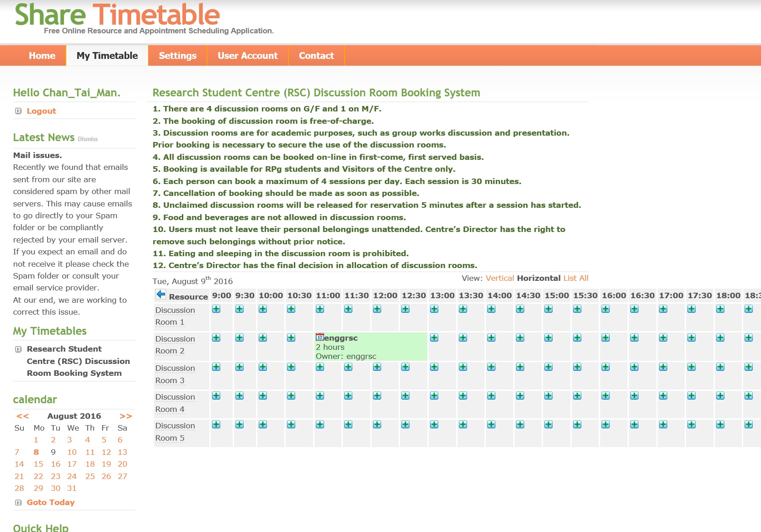
Task: Add booking for Discussion Room 5 at 15:00
Action: pos(548,425)
